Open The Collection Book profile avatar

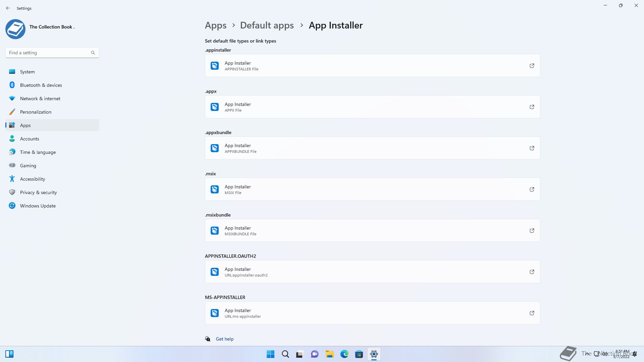(x=15, y=29)
